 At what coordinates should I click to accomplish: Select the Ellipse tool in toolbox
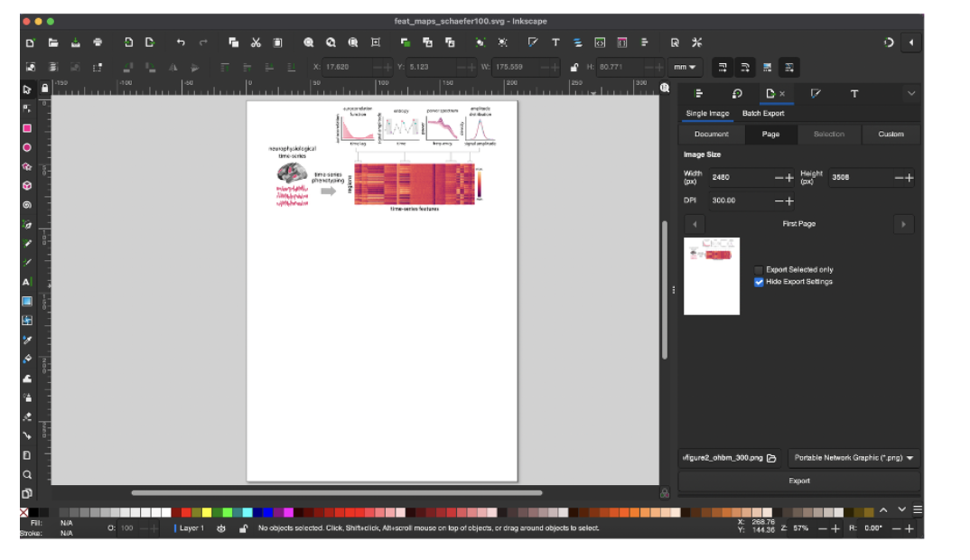27,147
